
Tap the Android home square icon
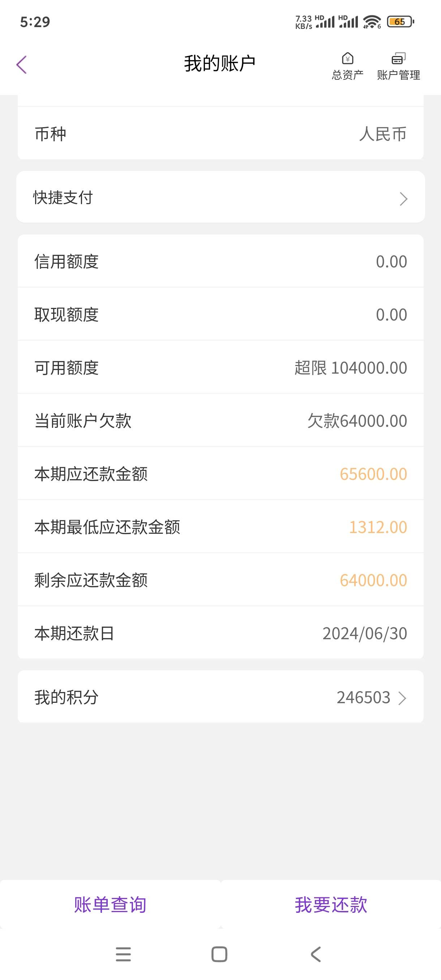point(219,954)
